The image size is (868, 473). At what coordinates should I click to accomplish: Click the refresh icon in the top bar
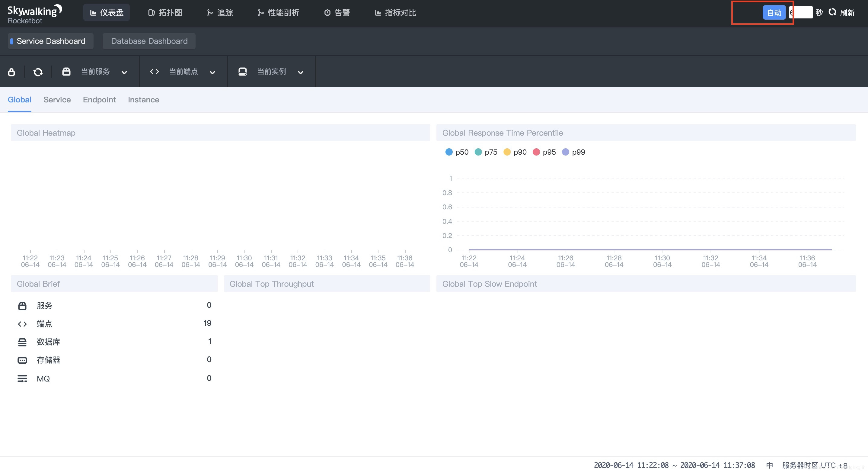832,12
